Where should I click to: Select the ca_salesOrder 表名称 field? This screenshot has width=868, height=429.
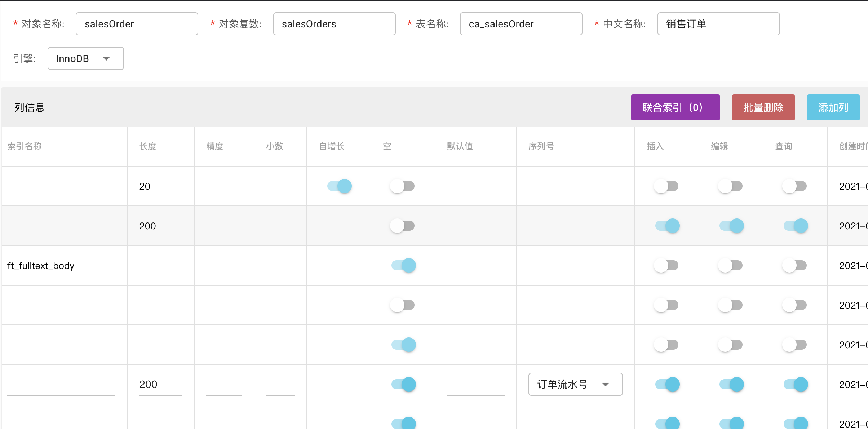pyautogui.click(x=521, y=24)
